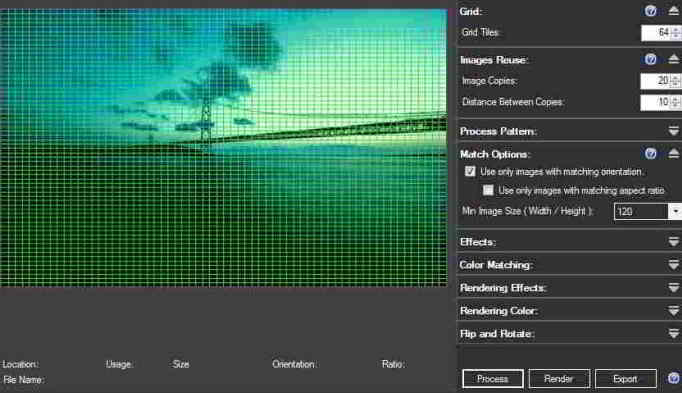Image resolution: width=682 pixels, height=393 pixels.
Task: Click the Render button
Action: click(x=559, y=379)
